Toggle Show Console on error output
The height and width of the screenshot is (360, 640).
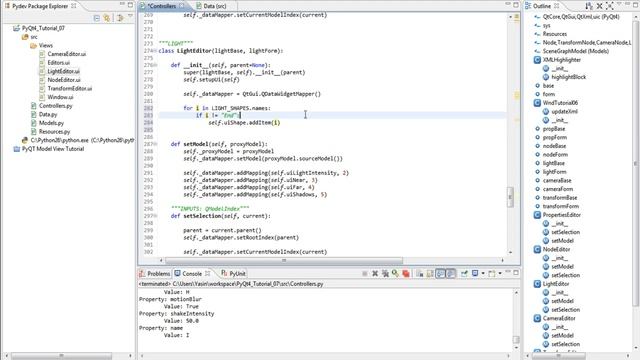[x=451, y=273]
